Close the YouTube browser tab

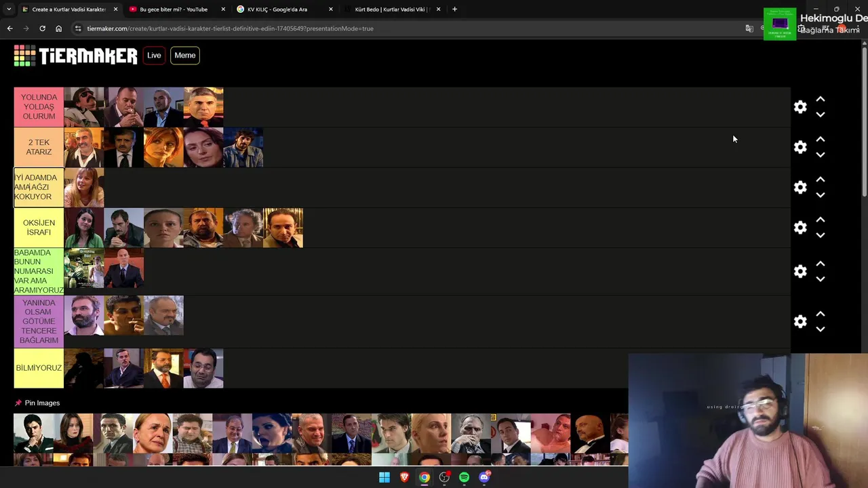223,9
